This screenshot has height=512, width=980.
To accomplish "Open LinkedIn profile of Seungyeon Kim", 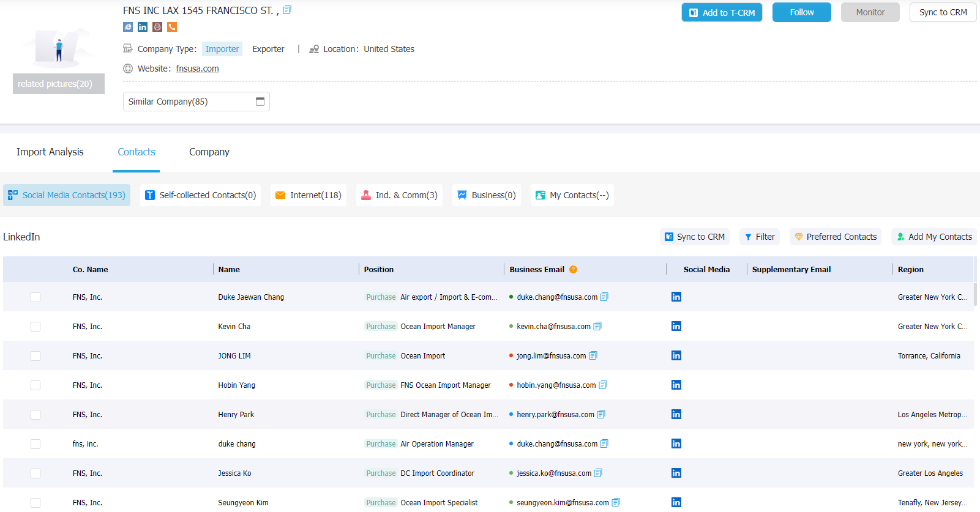I will (676, 502).
